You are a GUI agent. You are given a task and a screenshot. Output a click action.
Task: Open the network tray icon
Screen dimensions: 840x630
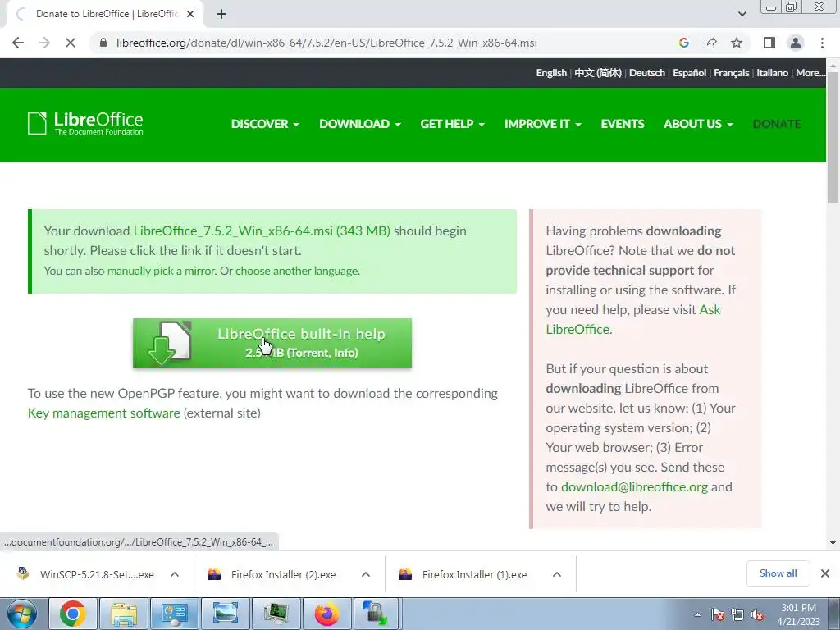[x=737, y=615]
